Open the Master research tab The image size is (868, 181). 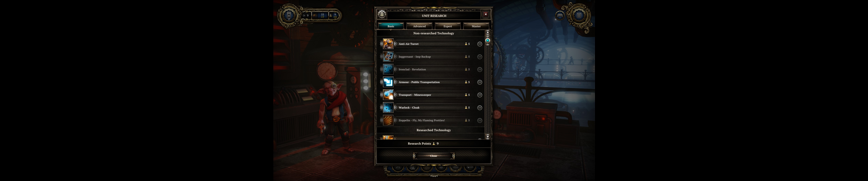(x=476, y=26)
